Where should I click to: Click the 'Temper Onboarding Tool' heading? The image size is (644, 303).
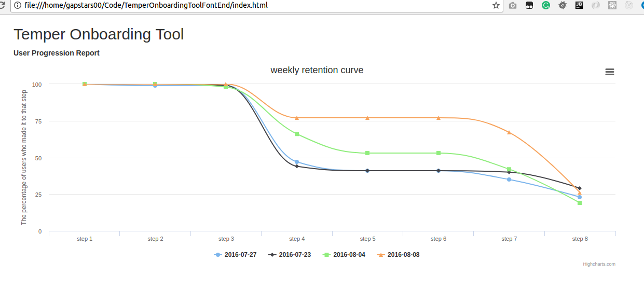(99, 34)
